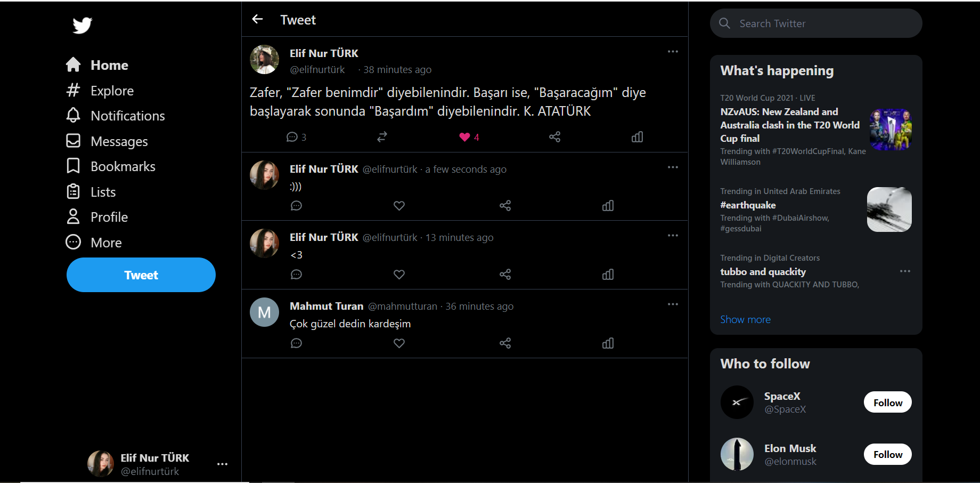Share the ':)))' reply
The image size is (980, 483).
pyautogui.click(x=505, y=206)
